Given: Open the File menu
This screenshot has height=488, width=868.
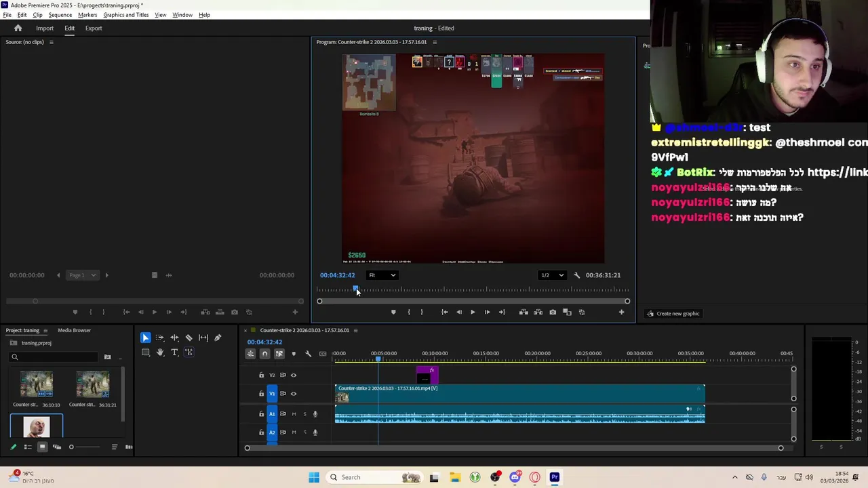Looking at the screenshot, I should 7,15.
